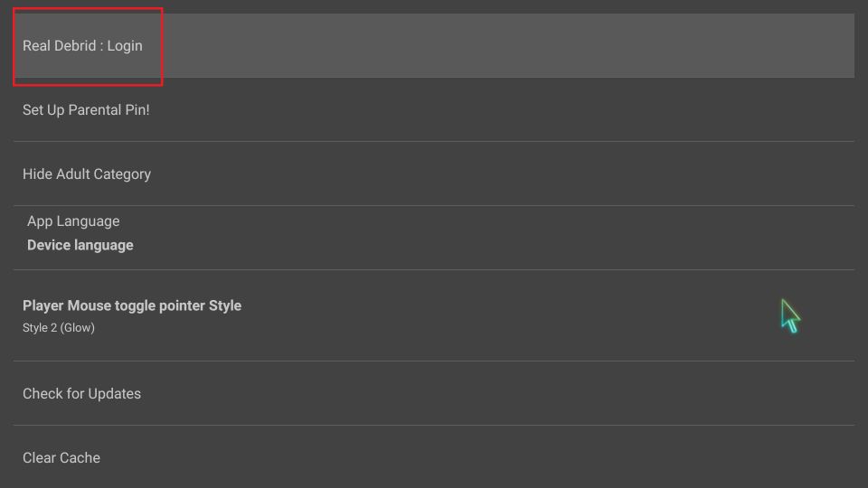Choose the Parental Pin setup entry
Screen dimensions: 868x488
coord(434,109)
